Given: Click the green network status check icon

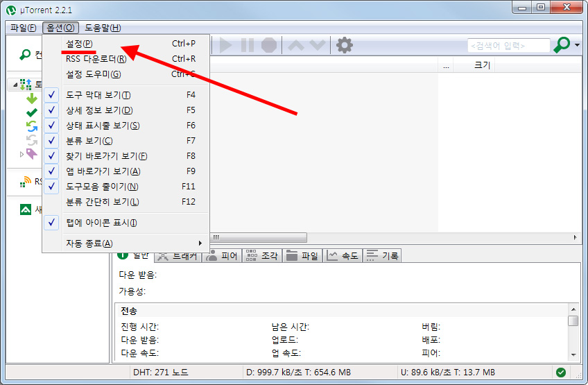Looking at the screenshot, I should pos(561,373).
